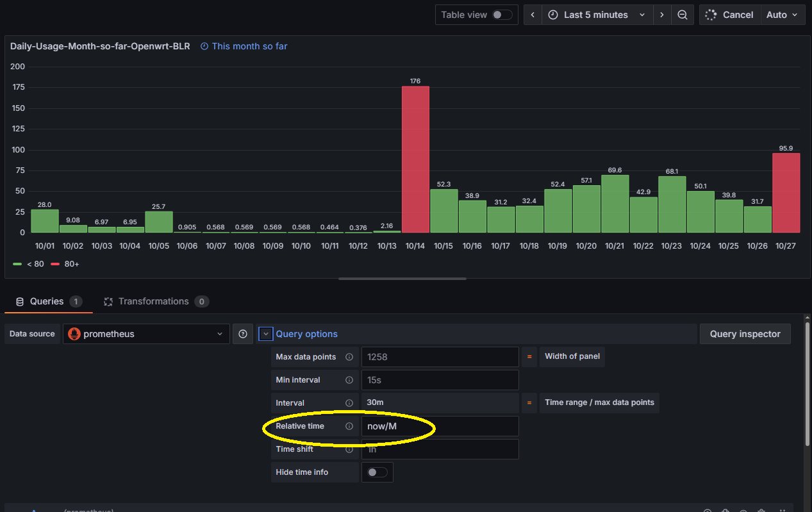Image resolution: width=812 pixels, height=512 pixels.
Task: Click the 10/01 bar with value 28.0
Action: pos(45,221)
